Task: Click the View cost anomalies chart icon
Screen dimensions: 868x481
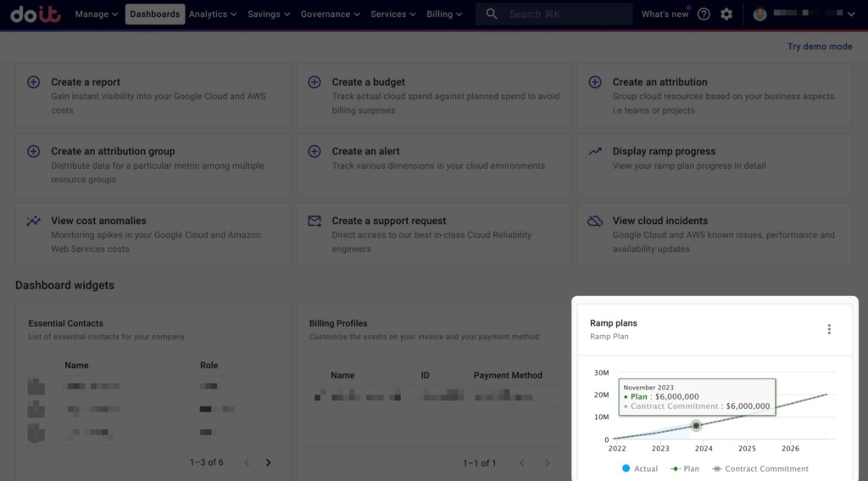Action: (x=34, y=221)
